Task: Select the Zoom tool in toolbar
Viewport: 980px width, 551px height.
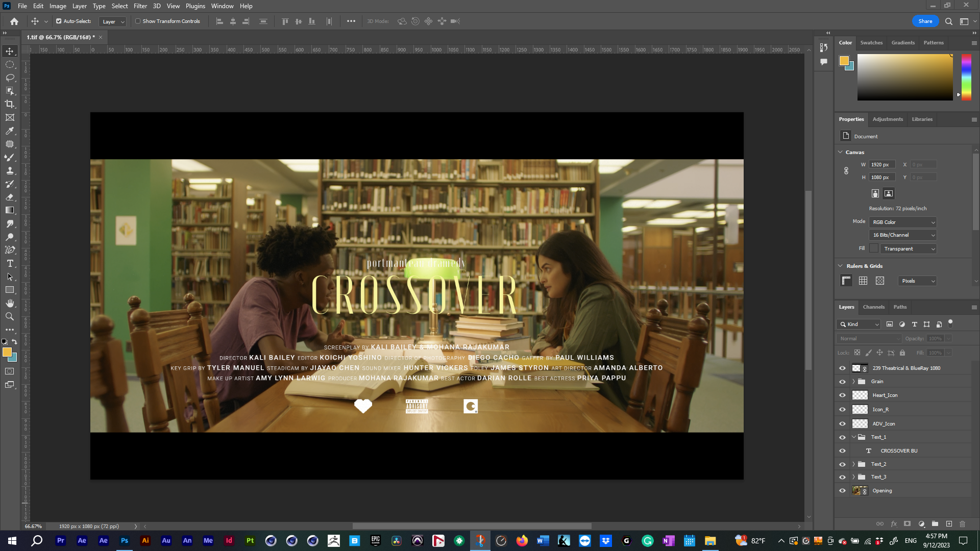Action: (10, 316)
